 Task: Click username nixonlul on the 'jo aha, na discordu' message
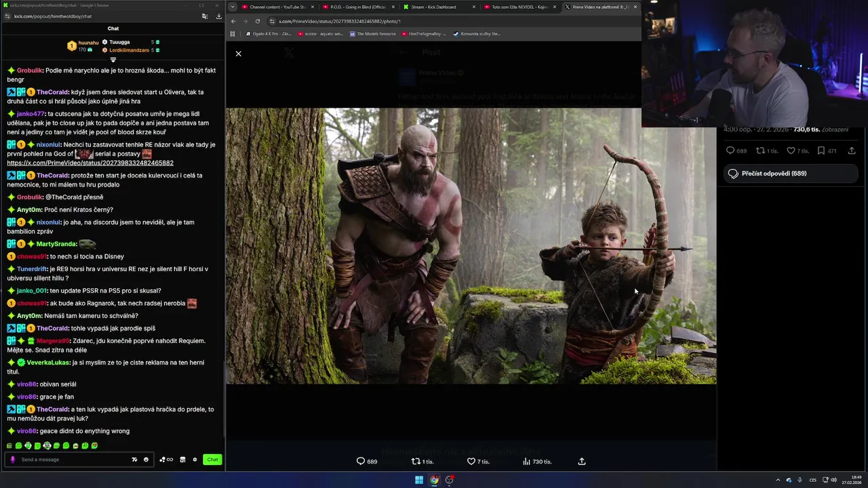(x=48, y=222)
